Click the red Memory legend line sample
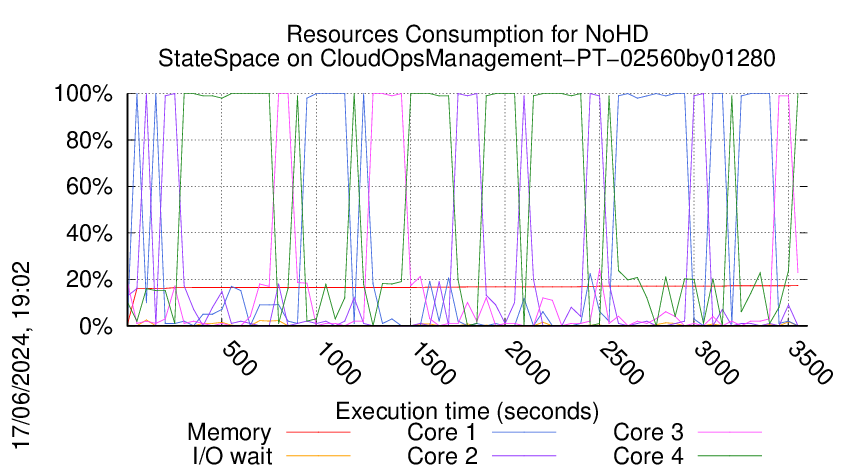The image size is (850, 475). pos(318,432)
